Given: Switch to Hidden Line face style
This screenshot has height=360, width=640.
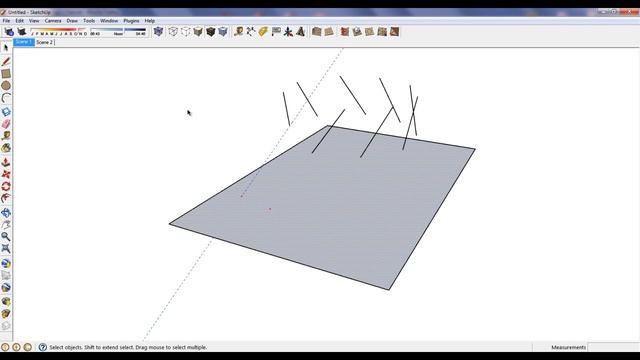Looking at the screenshot, I should click(186, 31).
